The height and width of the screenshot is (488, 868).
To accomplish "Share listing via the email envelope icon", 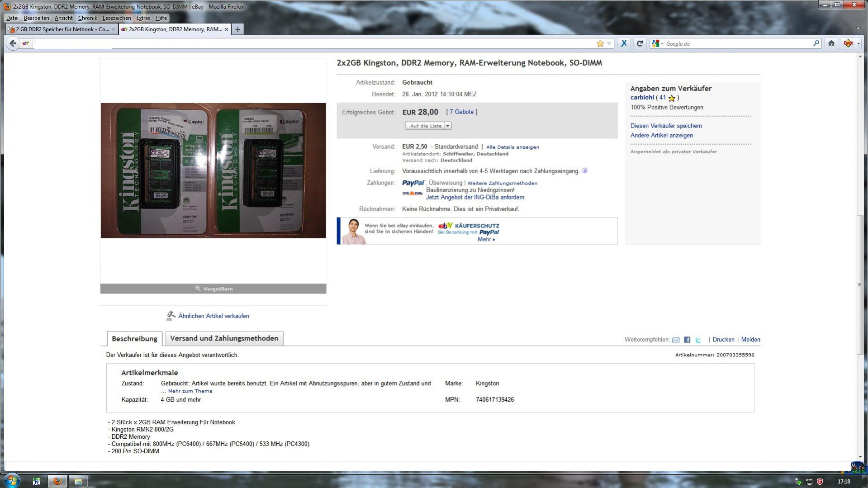I will click(x=676, y=340).
